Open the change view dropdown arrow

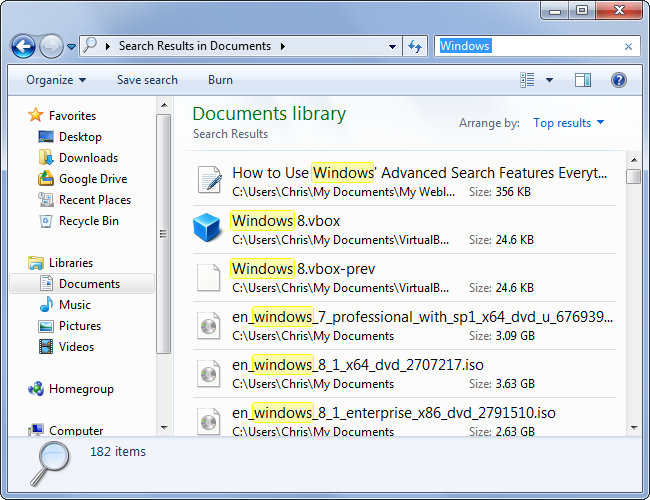549,80
